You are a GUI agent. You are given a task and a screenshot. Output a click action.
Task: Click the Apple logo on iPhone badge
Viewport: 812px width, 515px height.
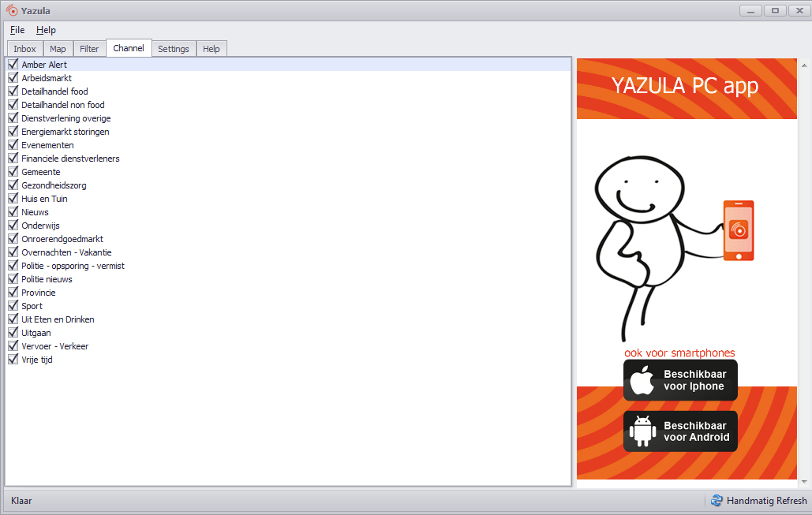coord(642,380)
